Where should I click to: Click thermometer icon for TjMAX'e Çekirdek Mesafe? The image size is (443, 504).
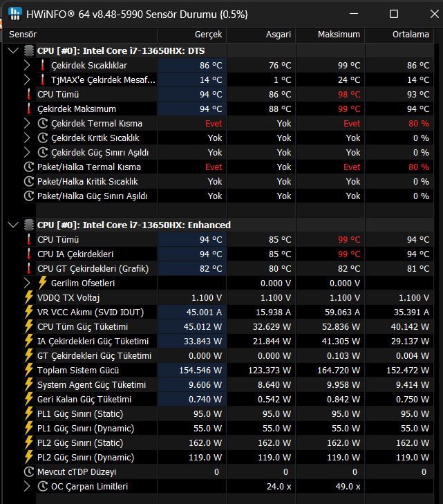(42, 80)
